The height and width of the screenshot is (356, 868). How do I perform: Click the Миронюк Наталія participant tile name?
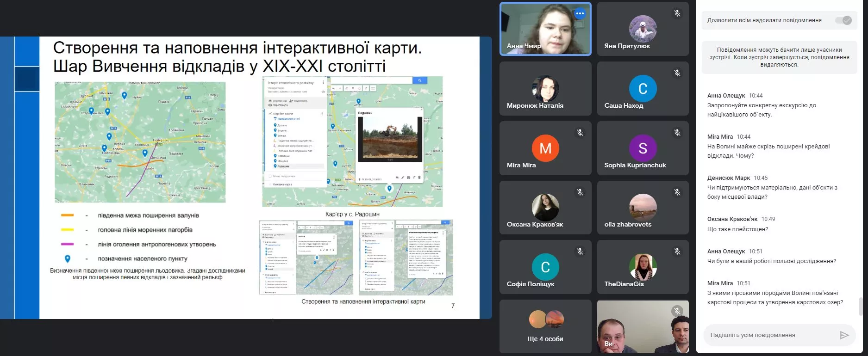tap(535, 105)
